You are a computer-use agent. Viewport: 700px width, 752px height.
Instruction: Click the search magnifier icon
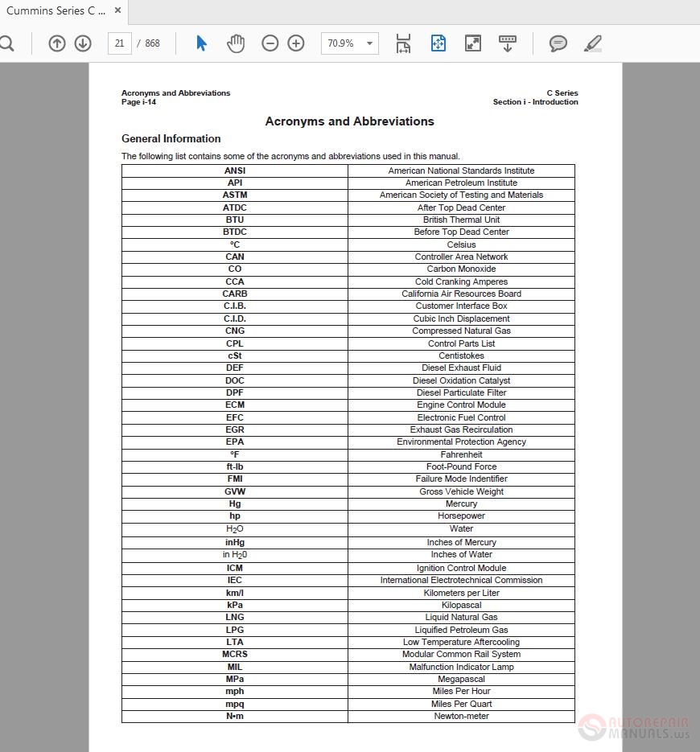coord(6,43)
